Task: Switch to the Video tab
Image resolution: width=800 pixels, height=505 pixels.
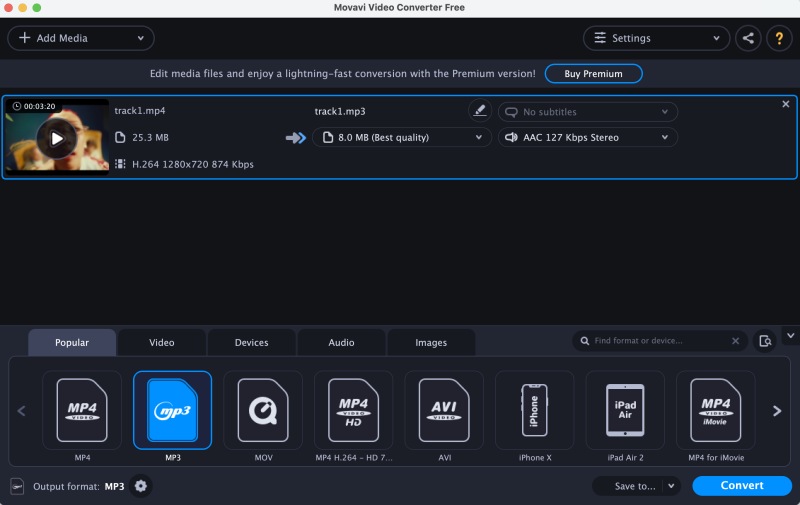Action: click(x=162, y=342)
